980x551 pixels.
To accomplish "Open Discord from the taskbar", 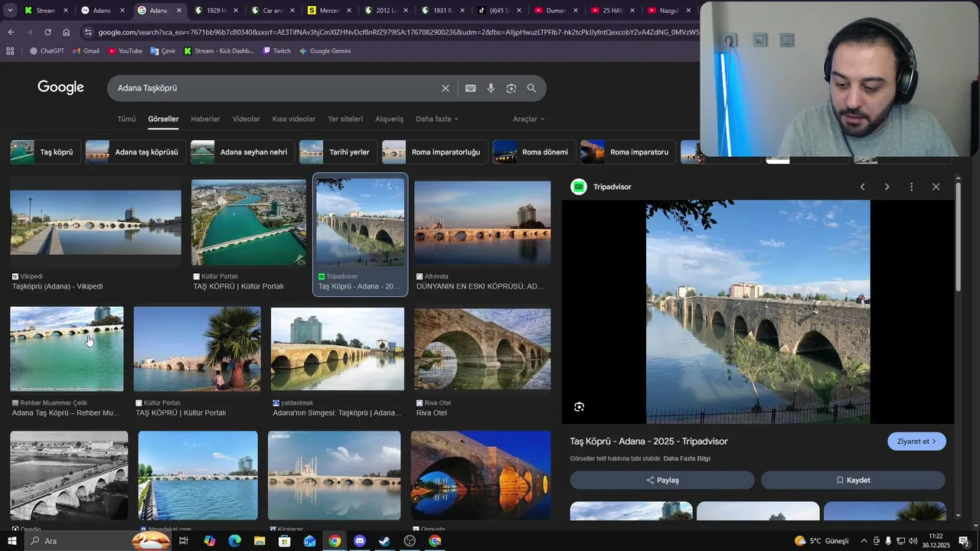I will 360,541.
